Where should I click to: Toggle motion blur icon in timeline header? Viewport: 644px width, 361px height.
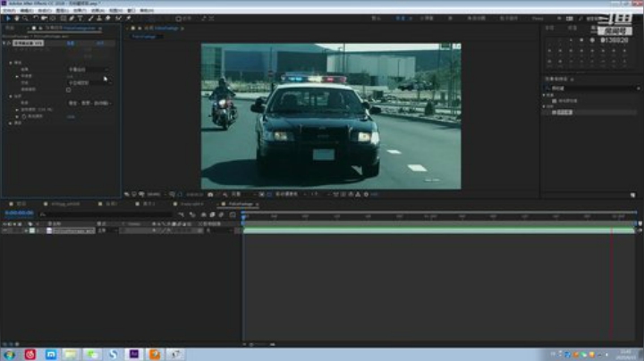pos(222,214)
